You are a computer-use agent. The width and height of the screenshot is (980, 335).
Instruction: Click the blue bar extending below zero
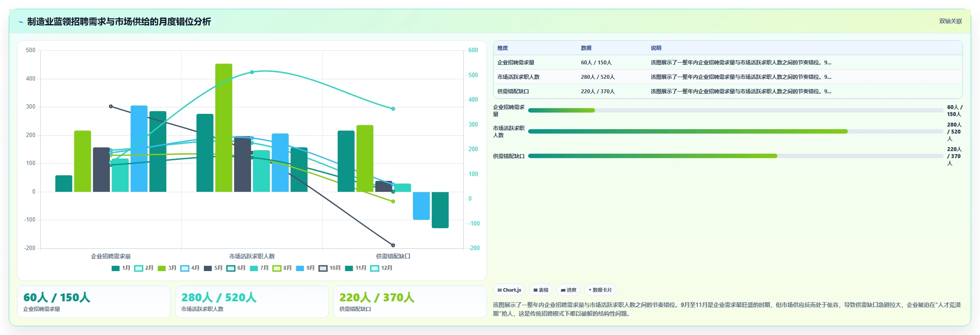tap(421, 206)
